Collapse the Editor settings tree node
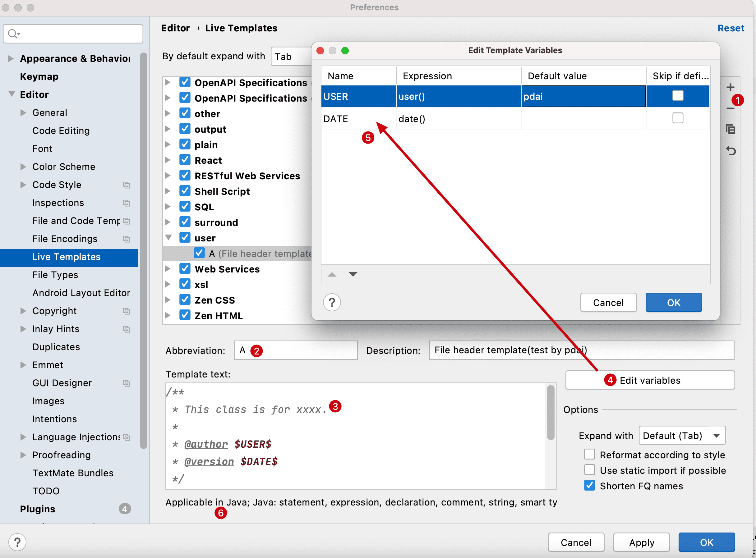Screen dimensions: 756x558 [12, 94]
